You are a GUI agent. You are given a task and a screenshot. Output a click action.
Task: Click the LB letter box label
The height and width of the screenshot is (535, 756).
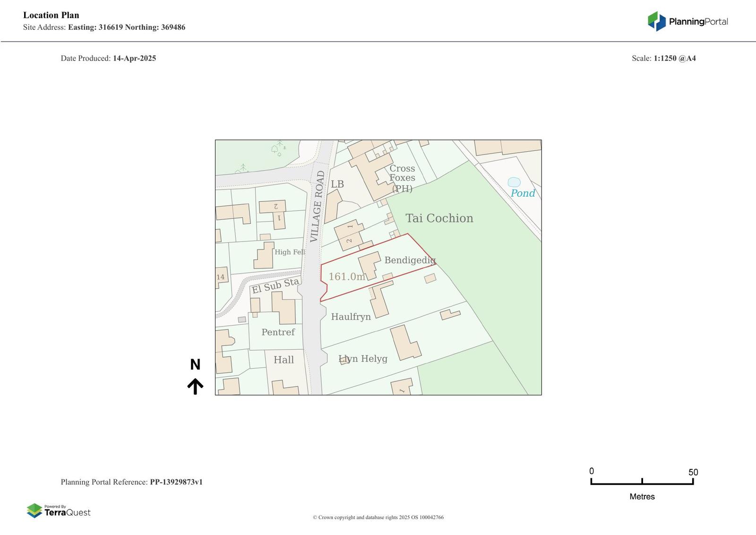tap(337, 184)
